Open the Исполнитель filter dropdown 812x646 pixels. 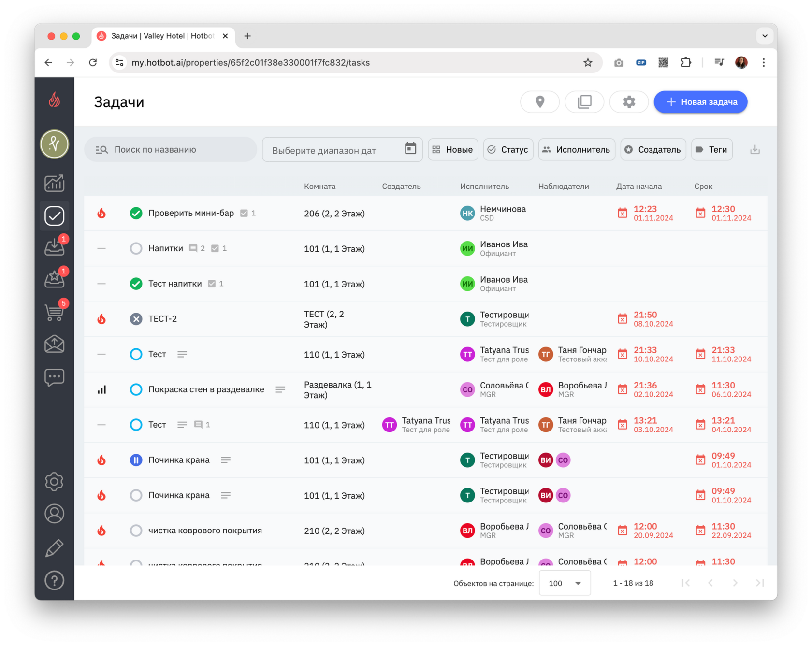pyautogui.click(x=577, y=150)
